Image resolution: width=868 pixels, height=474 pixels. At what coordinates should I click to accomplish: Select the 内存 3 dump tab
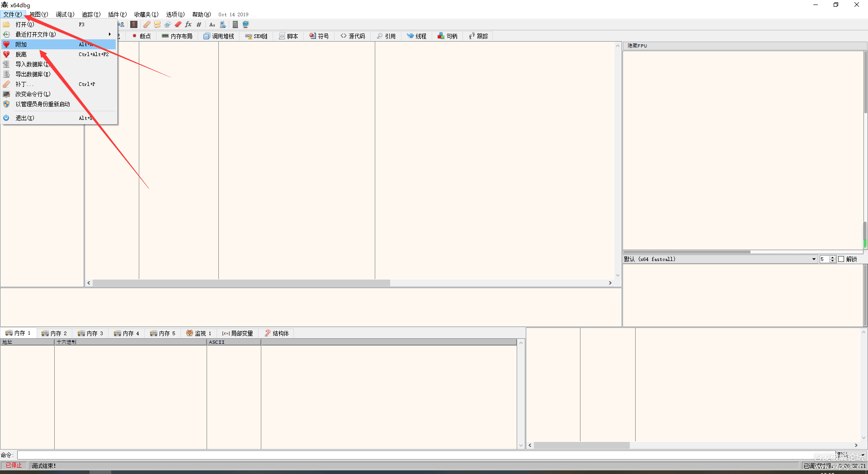(x=90, y=333)
